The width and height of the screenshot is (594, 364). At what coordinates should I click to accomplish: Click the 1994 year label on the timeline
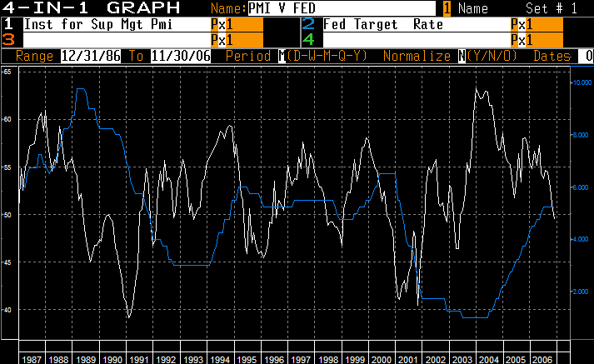(x=220, y=359)
